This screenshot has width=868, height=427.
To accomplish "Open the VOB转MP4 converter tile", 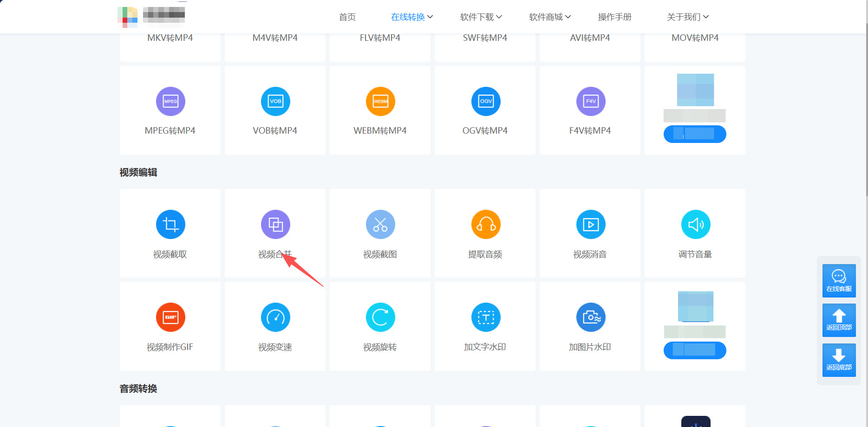I will [275, 110].
